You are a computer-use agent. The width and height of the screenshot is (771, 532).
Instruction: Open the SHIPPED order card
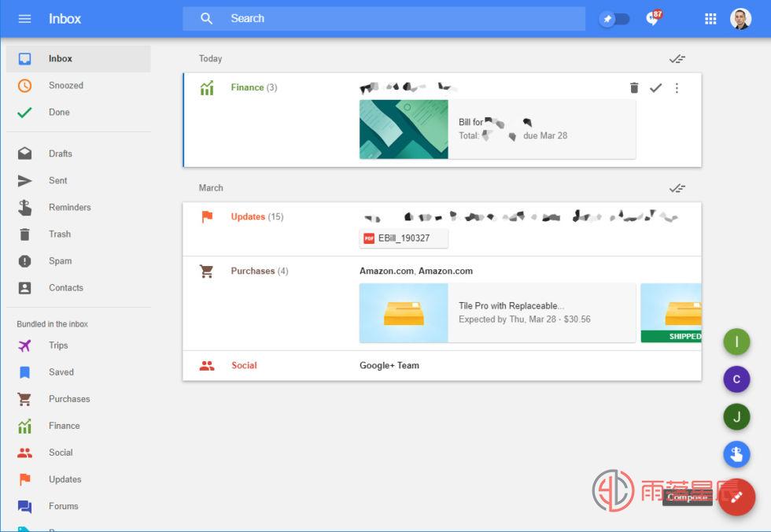point(671,312)
